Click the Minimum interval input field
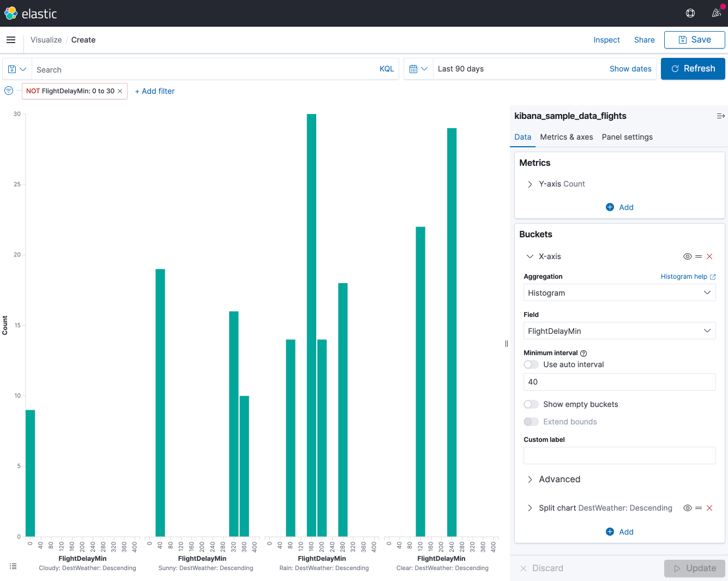 tap(619, 382)
